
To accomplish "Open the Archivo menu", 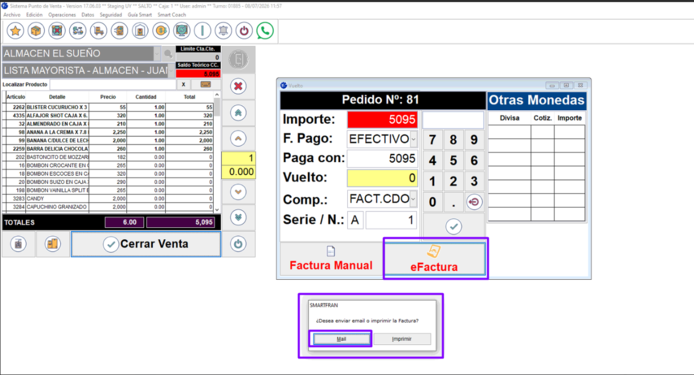I will (x=12, y=15).
